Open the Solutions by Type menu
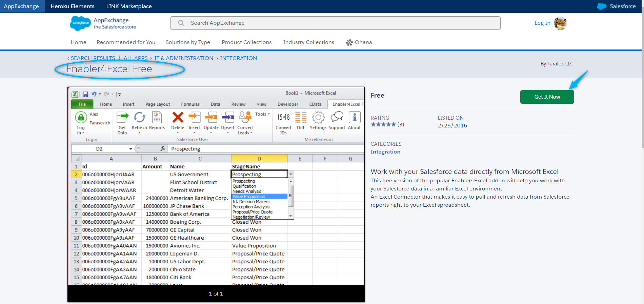Image resolution: width=644 pixels, height=304 pixels. click(188, 42)
